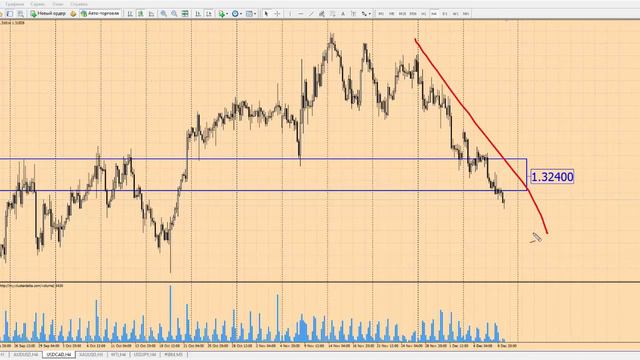
Task: Switch to the H1 timeframe
Action: 424,13
